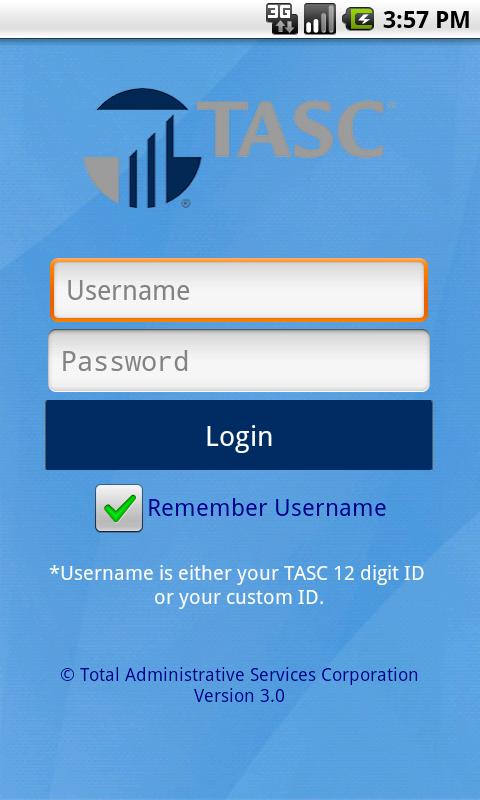Tap the empty left area of the status bar
This screenshot has height=800, width=480.
[x=128, y=19]
